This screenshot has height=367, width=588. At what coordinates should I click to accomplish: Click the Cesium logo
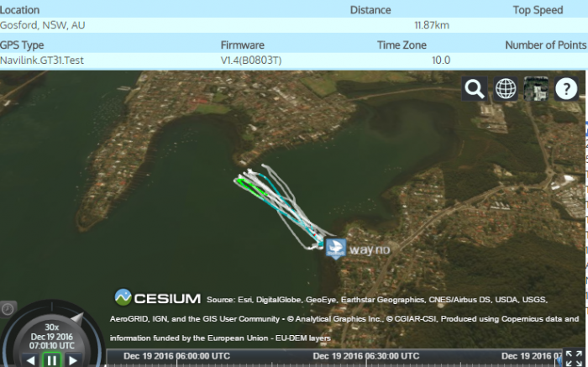click(158, 297)
